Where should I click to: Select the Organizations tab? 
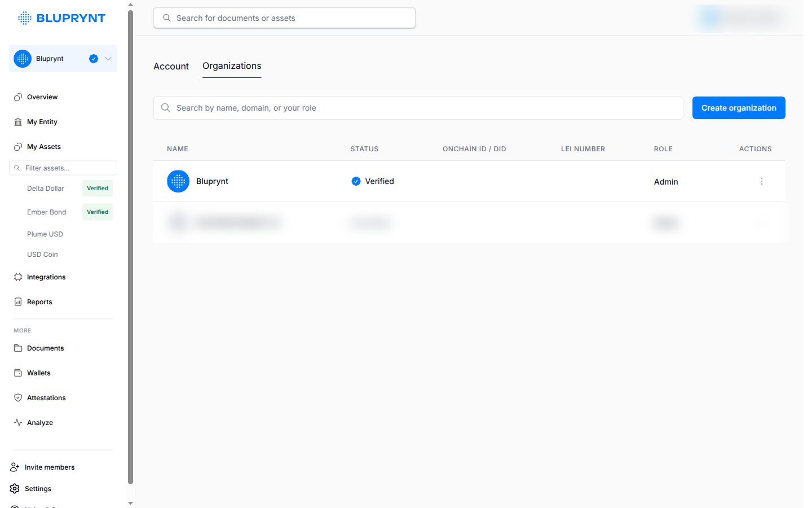click(x=232, y=66)
